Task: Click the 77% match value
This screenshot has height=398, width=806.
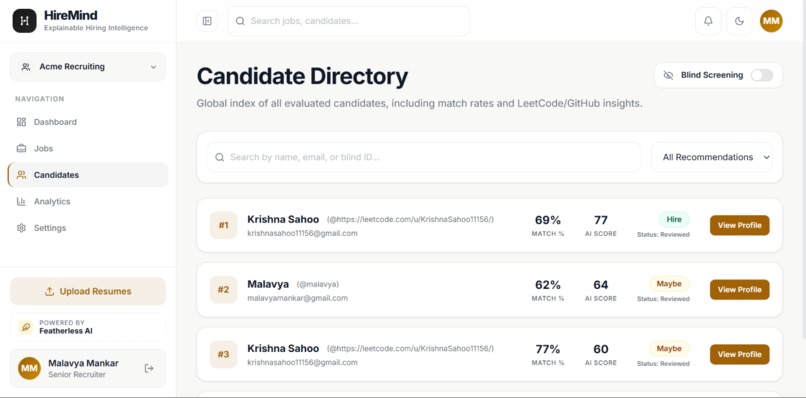Action: pos(548,350)
